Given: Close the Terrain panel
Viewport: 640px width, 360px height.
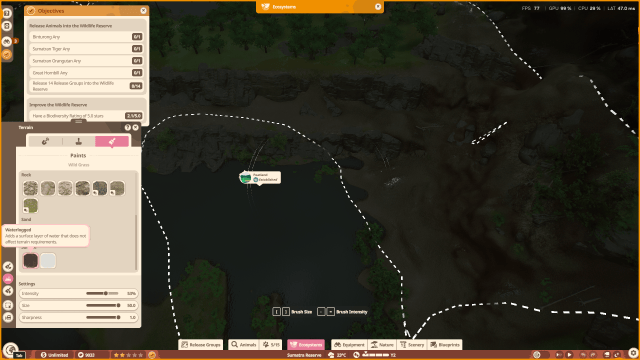Looking at the screenshot, I should point(136,127).
